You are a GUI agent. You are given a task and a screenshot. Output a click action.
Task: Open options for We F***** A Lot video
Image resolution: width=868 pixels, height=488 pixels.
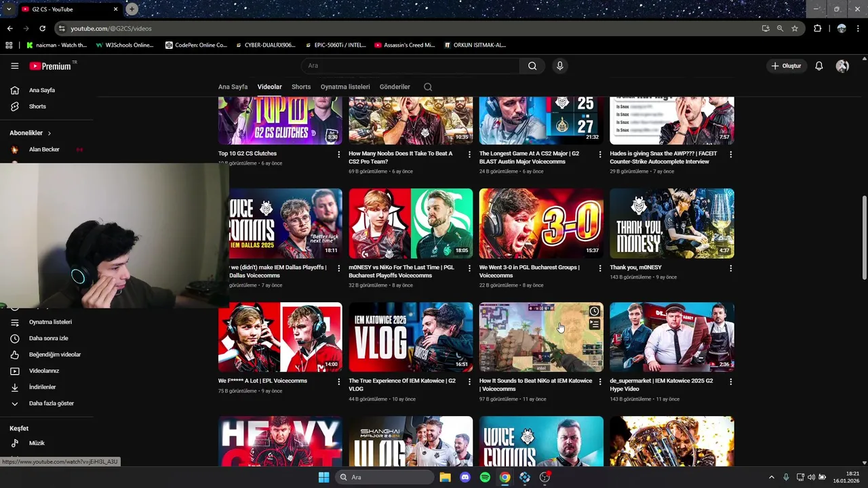click(339, 382)
